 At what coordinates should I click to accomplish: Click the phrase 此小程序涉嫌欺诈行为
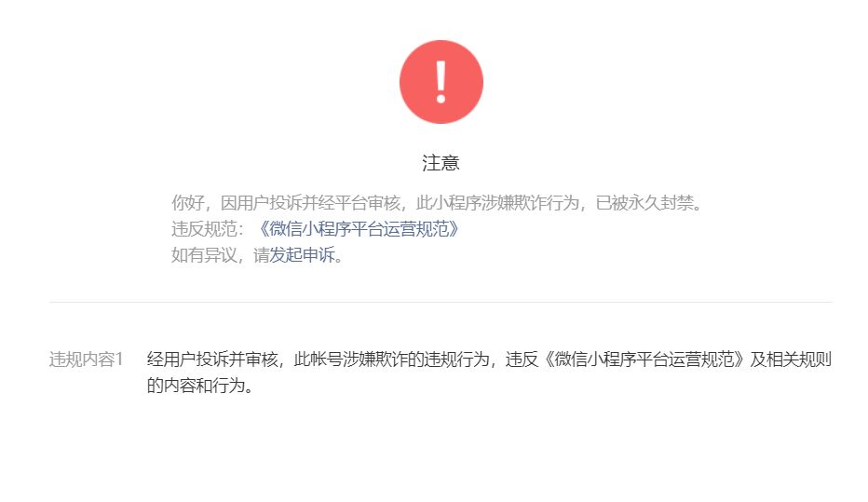[x=497, y=203]
